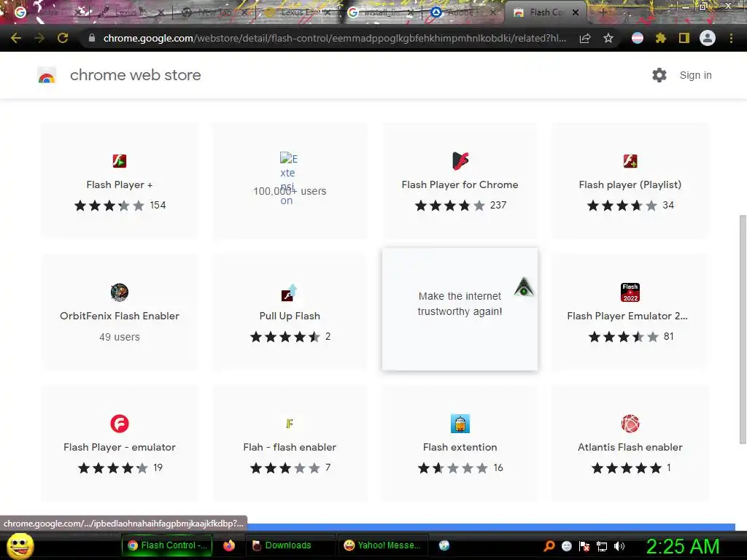
Task: Open the Flash extention icon
Action: tap(460, 424)
